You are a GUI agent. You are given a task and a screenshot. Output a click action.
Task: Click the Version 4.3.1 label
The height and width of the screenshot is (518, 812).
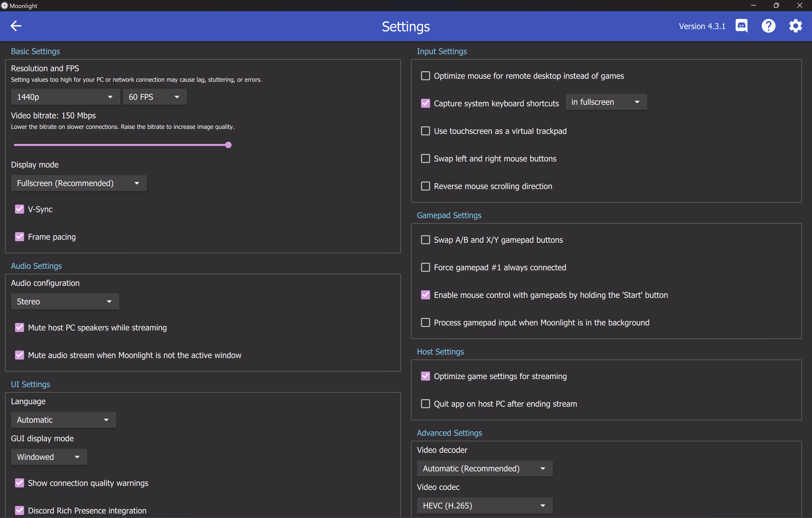pos(702,26)
